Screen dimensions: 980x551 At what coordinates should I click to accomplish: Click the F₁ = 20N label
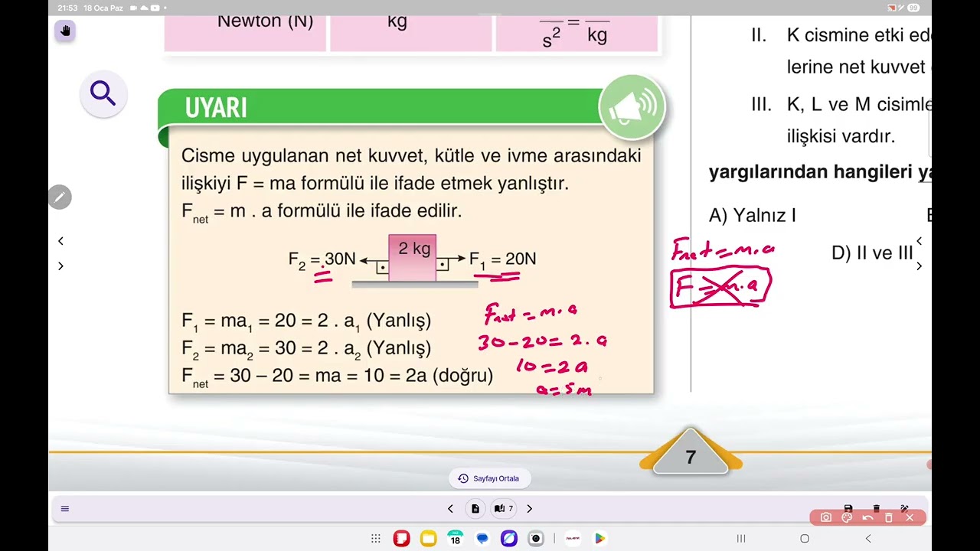pos(503,260)
